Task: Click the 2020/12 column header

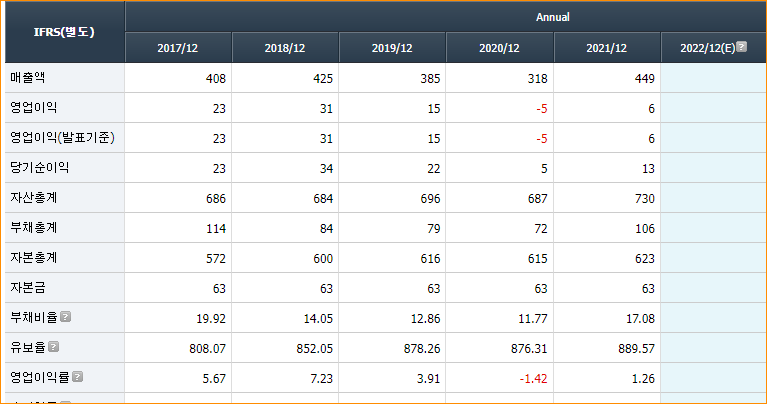Action: pyautogui.click(x=499, y=48)
